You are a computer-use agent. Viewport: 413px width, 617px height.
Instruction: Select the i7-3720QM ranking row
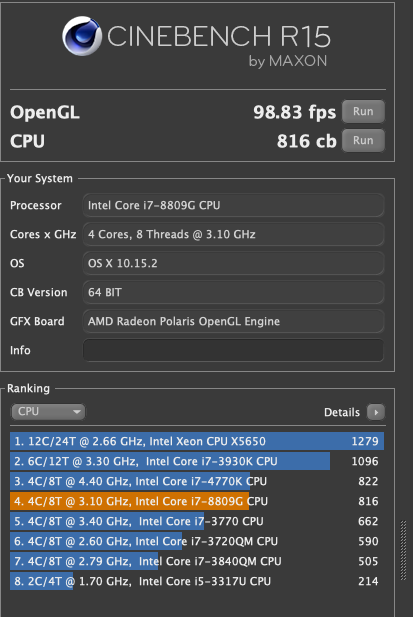click(197, 541)
